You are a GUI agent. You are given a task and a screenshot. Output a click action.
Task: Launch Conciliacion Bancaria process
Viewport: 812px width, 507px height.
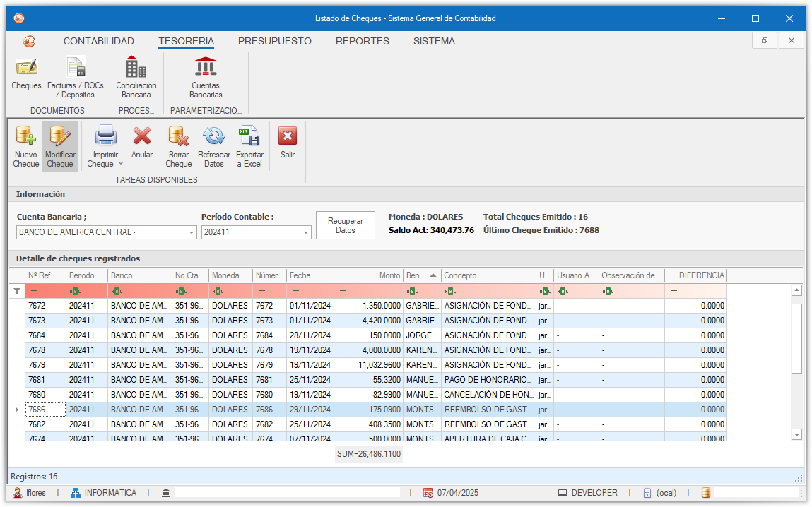click(x=136, y=78)
